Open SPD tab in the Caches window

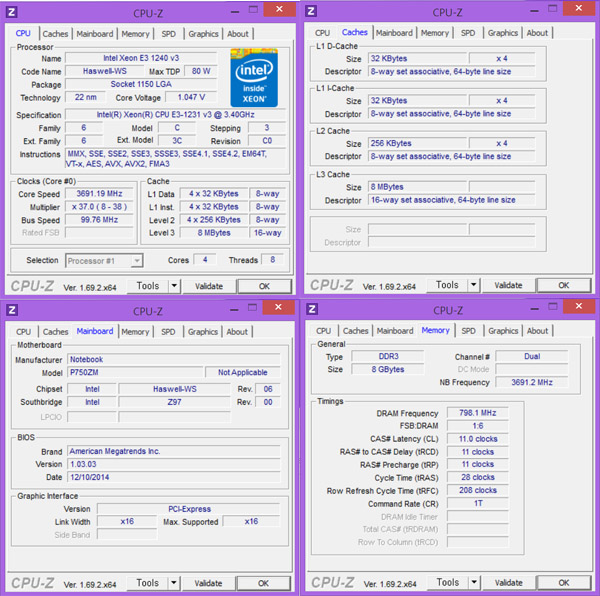(x=468, y=33)
